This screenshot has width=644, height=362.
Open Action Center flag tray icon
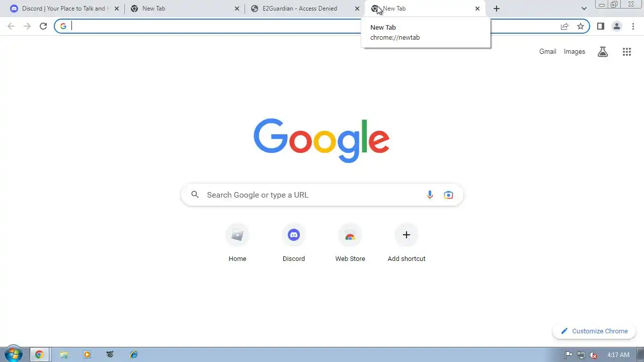click(x=569, y=354)
